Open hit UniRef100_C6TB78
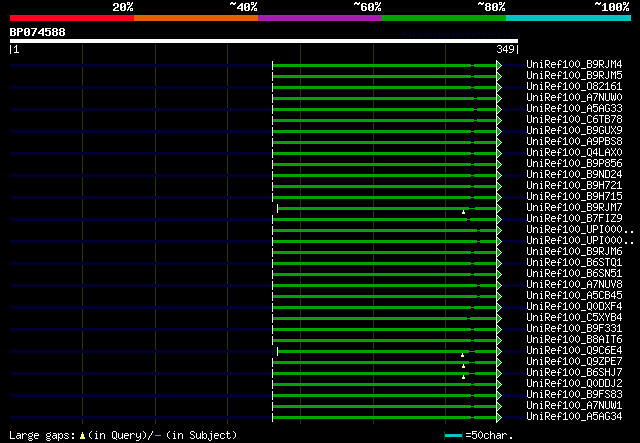Screen dimensions: 640x443 coord(574,120)
